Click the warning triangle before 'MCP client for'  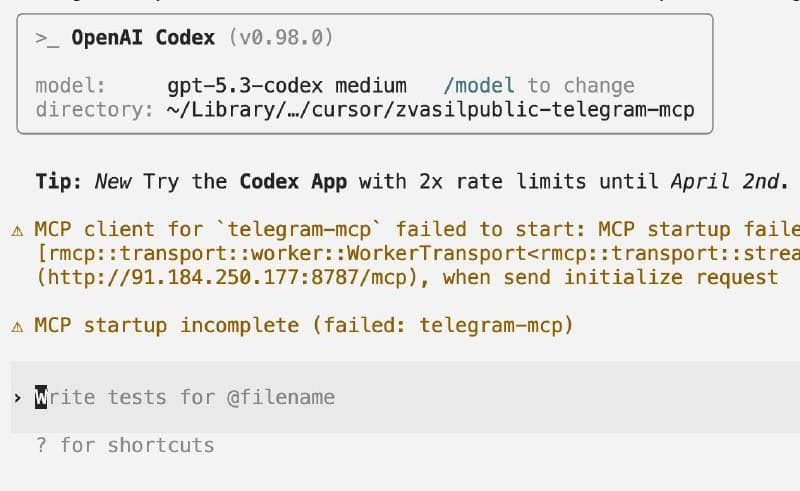(17, 231)
